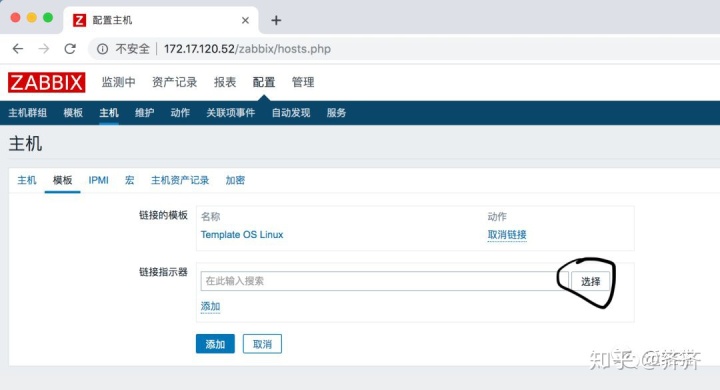This screenshot has height=390, width=720.
Task: Click the 取消 button
Action: coord(262,344)
